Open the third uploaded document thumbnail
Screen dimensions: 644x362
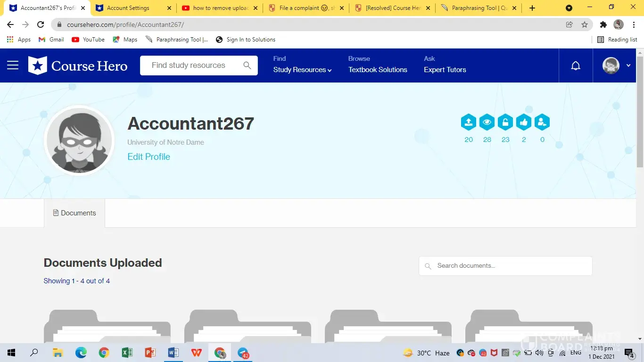388,326
